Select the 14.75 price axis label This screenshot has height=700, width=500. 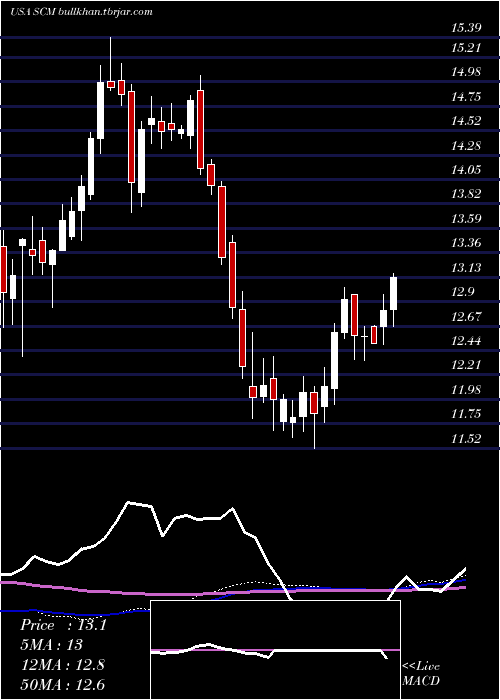pos(466,96)
